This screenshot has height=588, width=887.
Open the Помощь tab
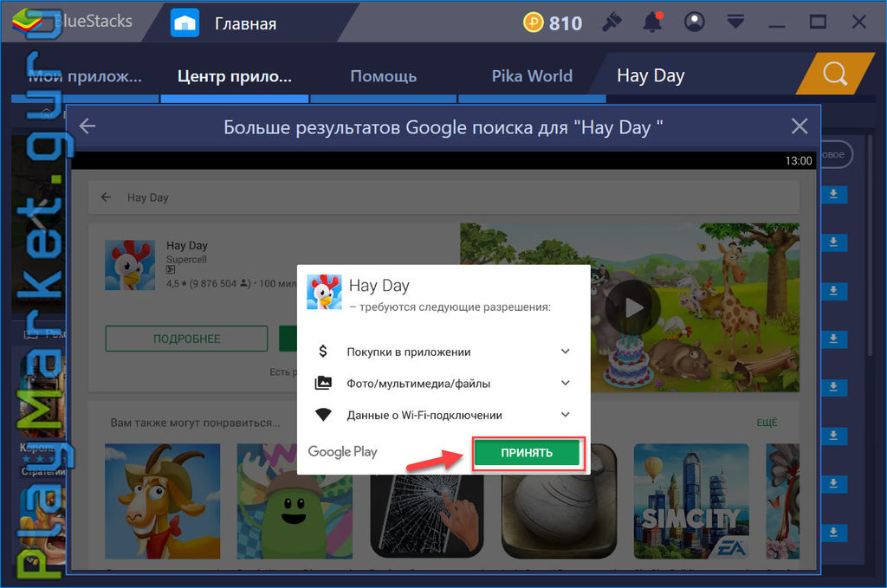(384, 76)
